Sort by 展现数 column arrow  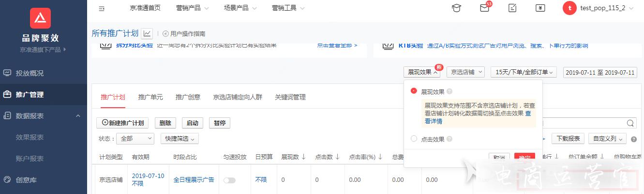[304, 157]
